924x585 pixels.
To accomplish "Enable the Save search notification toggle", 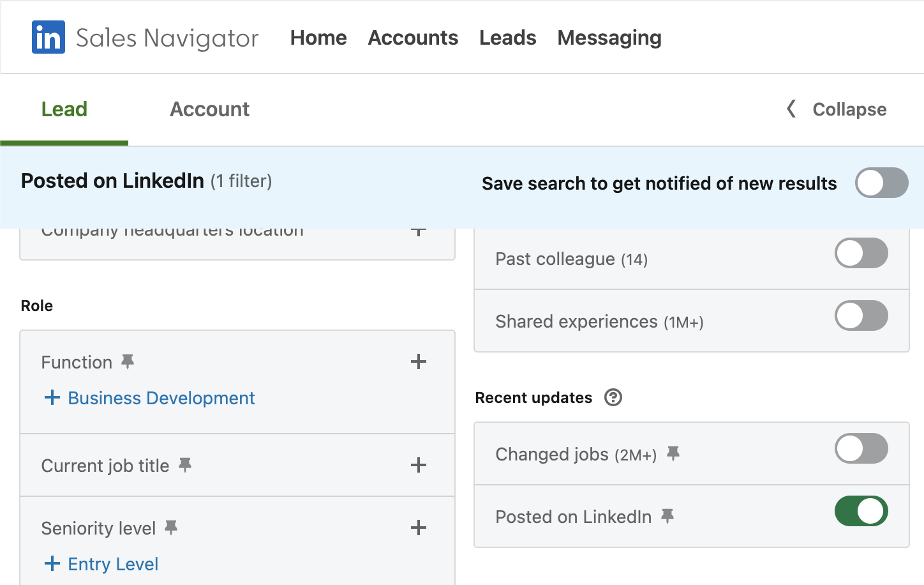I will [881, 183].
